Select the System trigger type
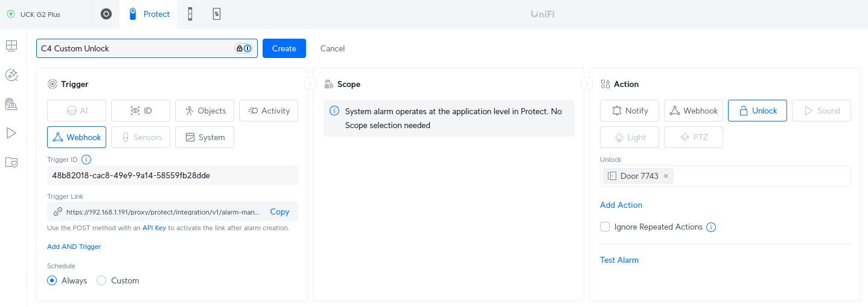The height and width of the screenshot is (307, 868). click(205, 137)
